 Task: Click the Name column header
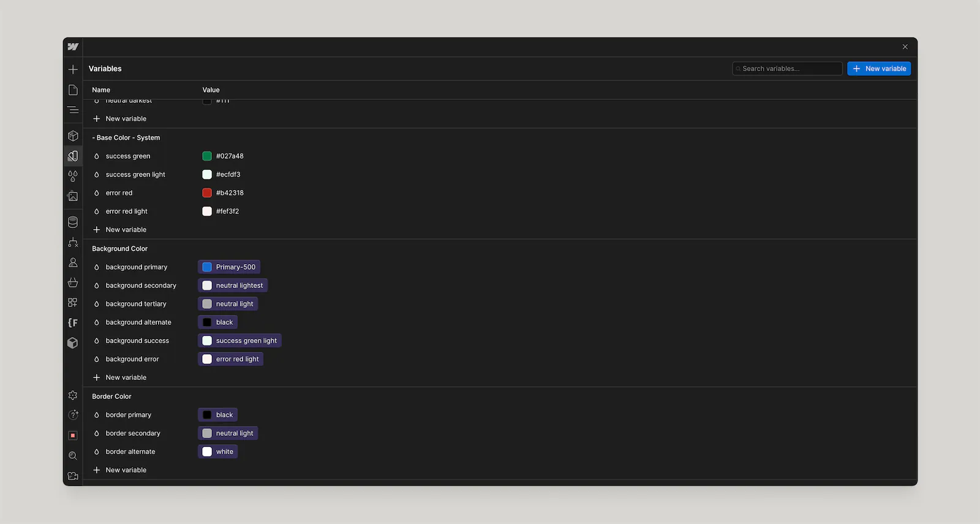tap(101, 90)
